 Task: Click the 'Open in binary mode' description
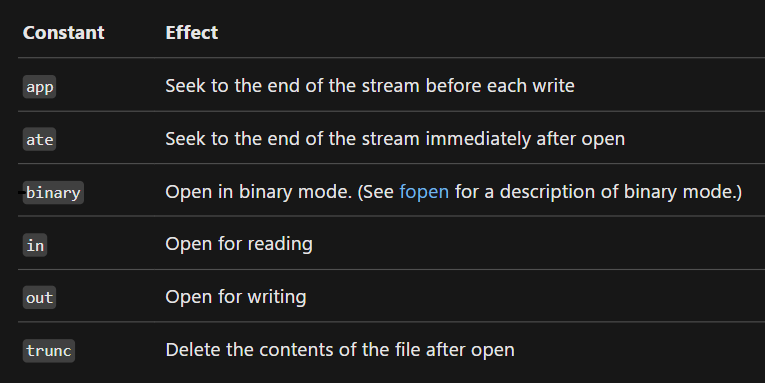click(259, 192)
